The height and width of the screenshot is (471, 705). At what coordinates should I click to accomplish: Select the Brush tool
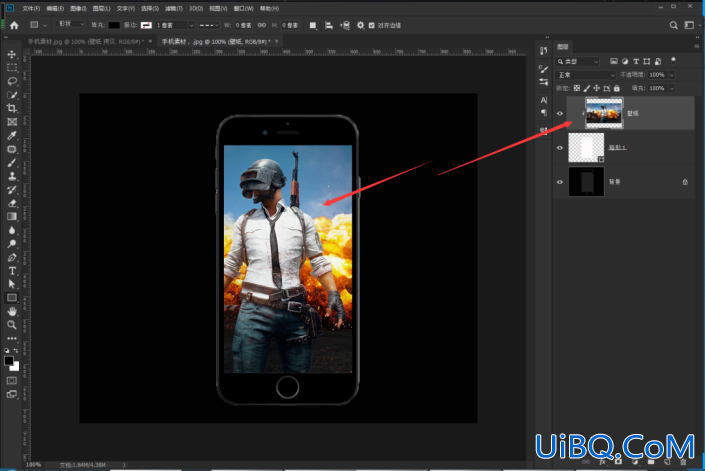[x=12, y=162]
